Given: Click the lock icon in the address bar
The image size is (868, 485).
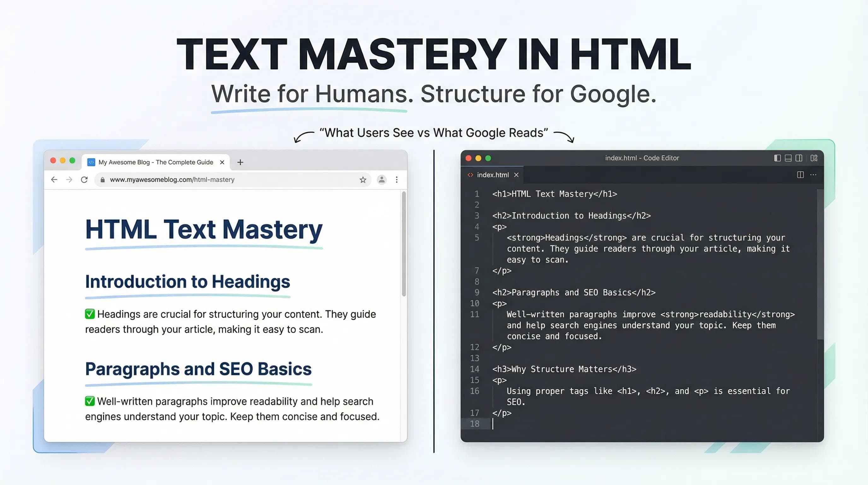Looking at the screenshot, I should tap(103, 179).
